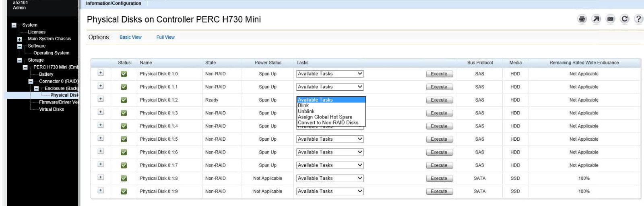Expand details for Physical Disk 0:1:8
This screenshot has width=644, height=206.
(101, 178)
